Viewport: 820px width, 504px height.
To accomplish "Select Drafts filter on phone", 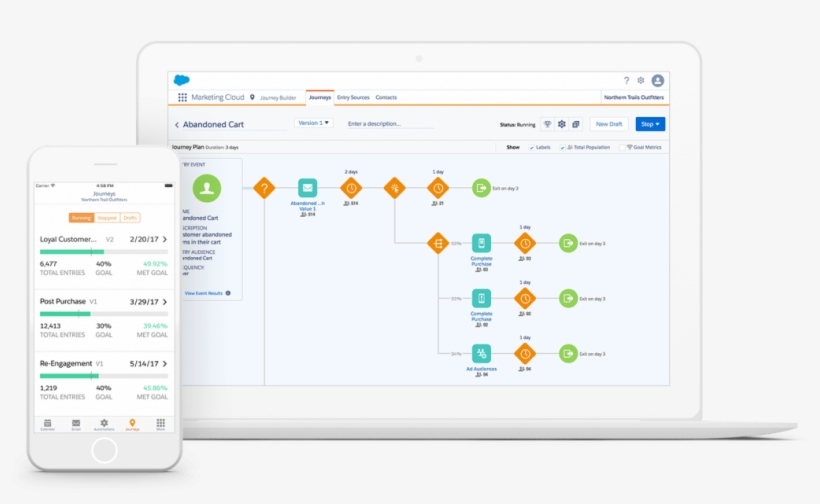I will point(130,217).
